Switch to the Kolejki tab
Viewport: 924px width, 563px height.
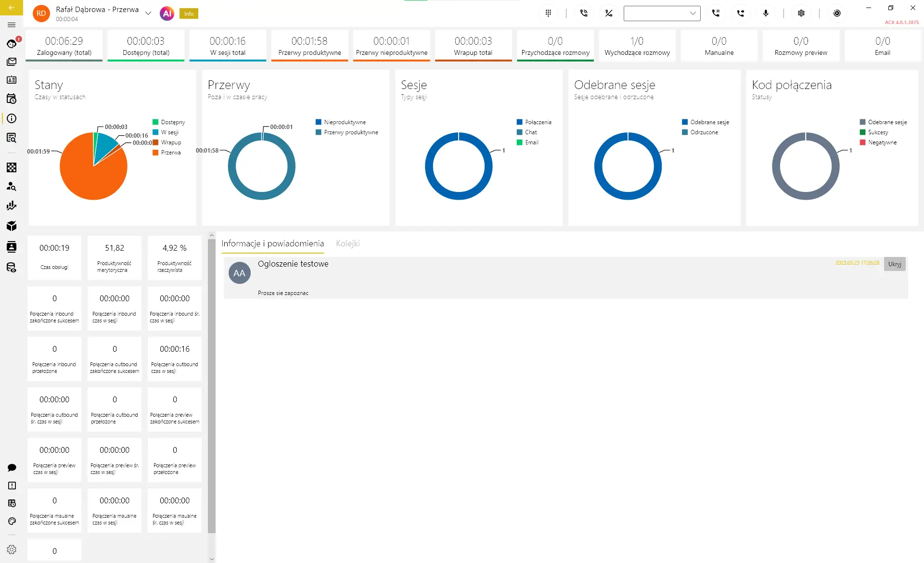click(x=347, y=243)
